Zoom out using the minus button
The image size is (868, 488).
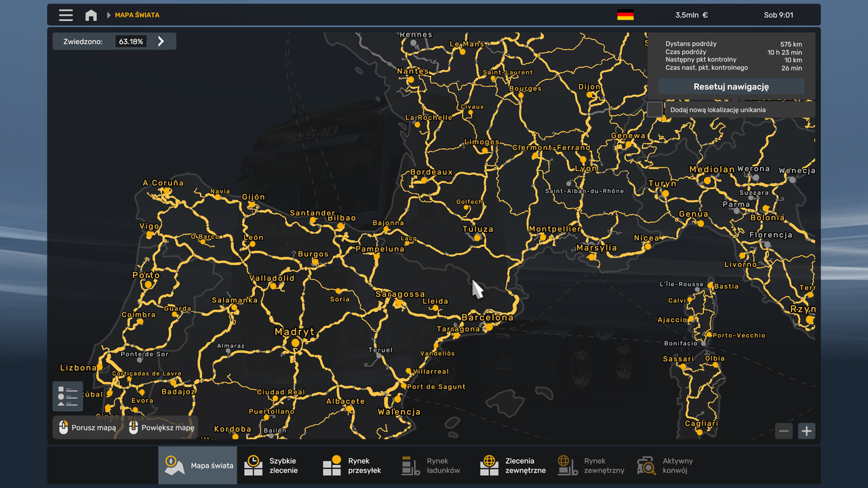783,430
